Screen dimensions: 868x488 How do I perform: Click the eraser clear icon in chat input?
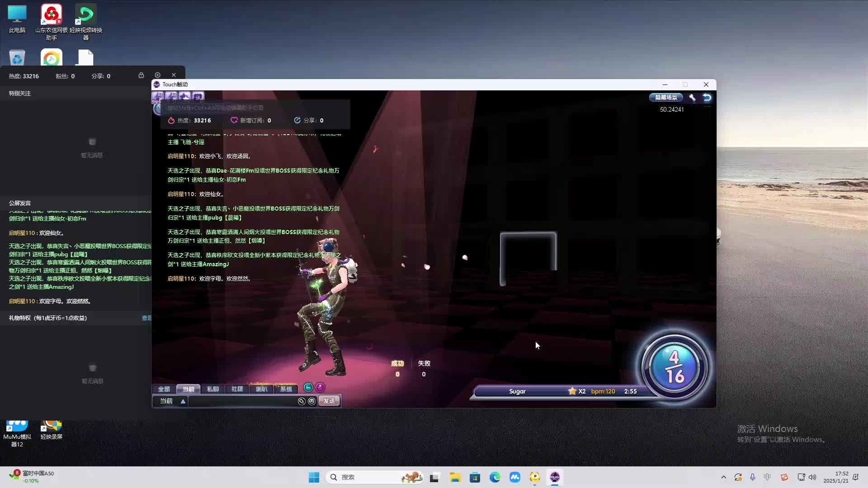pos(302,401)
